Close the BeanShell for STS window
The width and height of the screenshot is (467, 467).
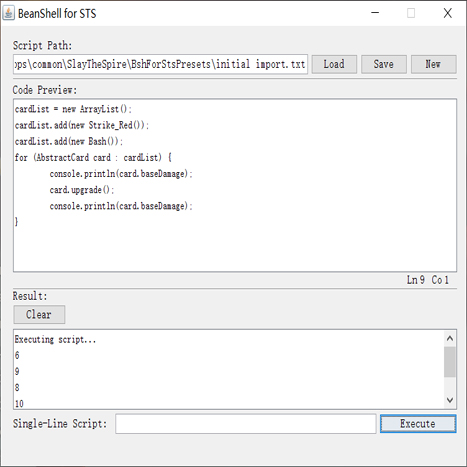[x=448, y=13]
